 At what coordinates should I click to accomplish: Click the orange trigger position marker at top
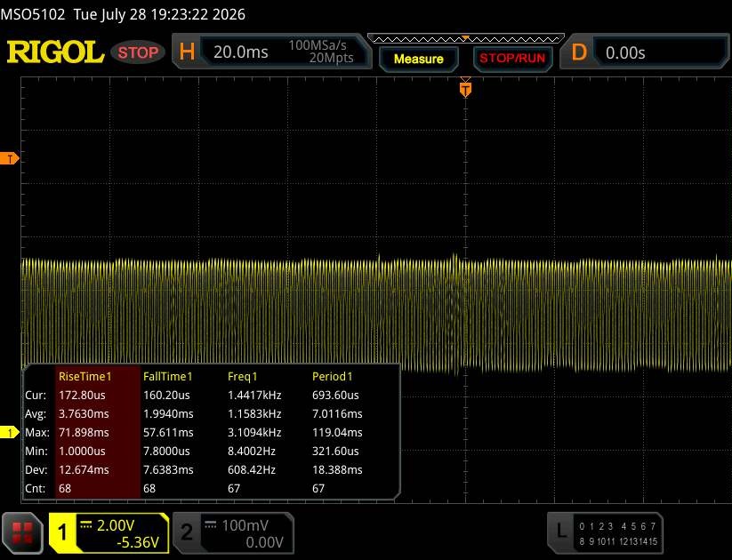coord(465,89)
